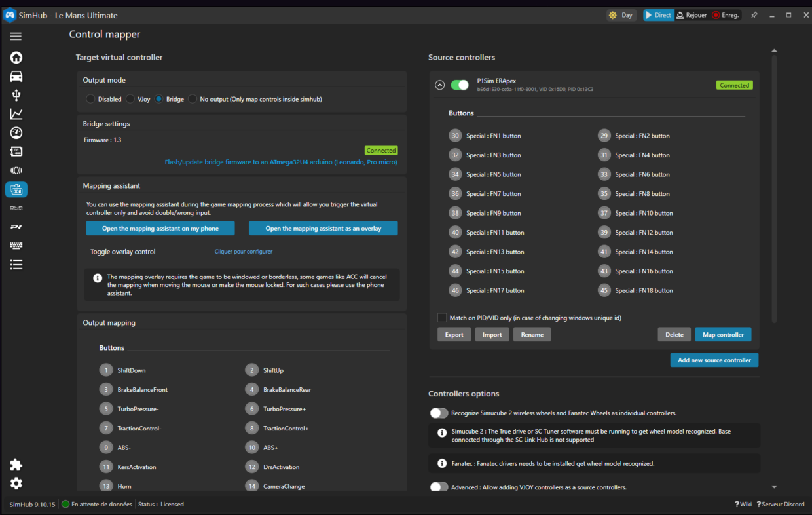This screenshot has height=515, width=812.
Task: Switch to Direct mode in title bar
Action: click(658, 14)
